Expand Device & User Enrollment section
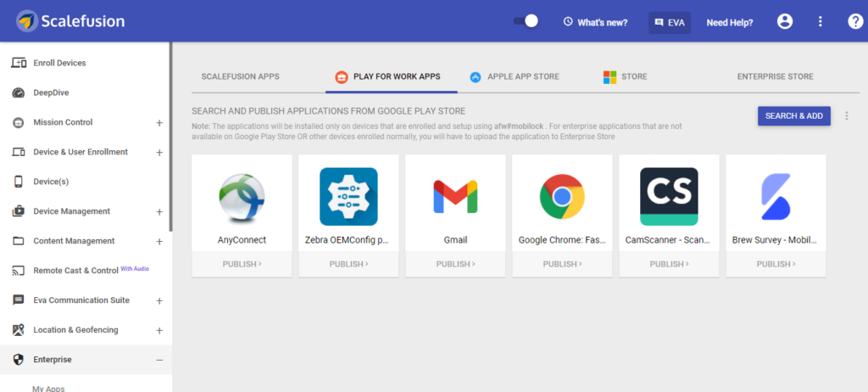Image resolution: width=868 pixels, height=392 pixels. (159, 153)
